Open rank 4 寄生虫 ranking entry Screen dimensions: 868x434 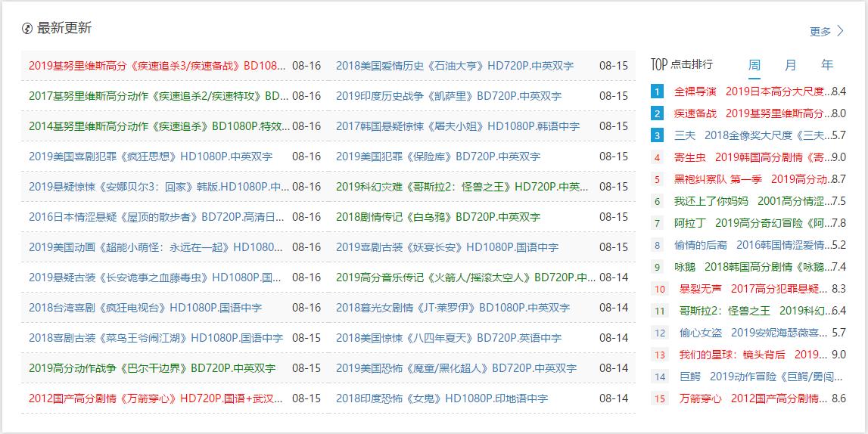pyautogui.click(x=753, y=157)
